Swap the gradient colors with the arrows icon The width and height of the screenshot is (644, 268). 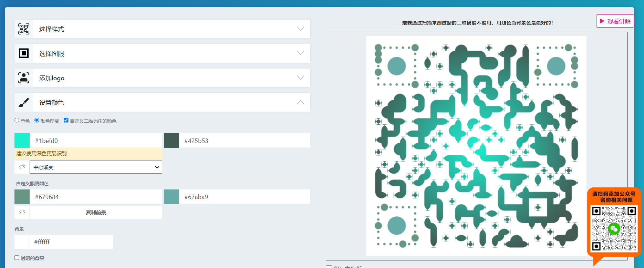(22, 167)
